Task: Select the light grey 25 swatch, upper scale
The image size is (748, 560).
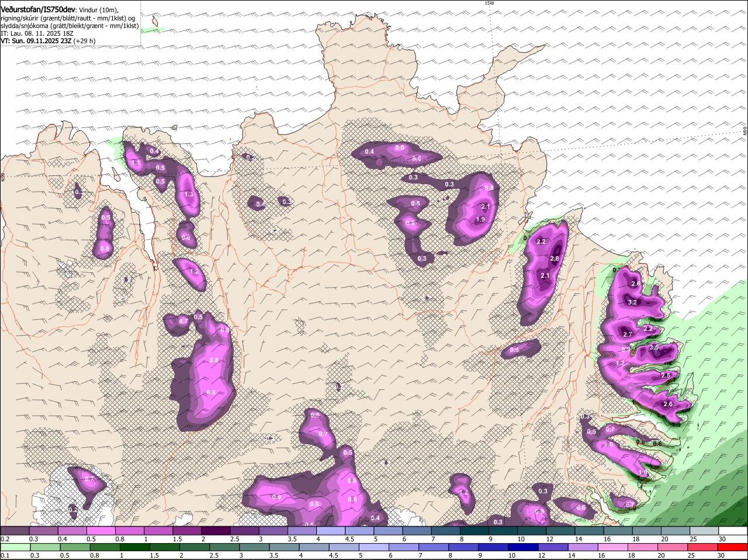Action: pyautogui.click(x=704, y=530)
